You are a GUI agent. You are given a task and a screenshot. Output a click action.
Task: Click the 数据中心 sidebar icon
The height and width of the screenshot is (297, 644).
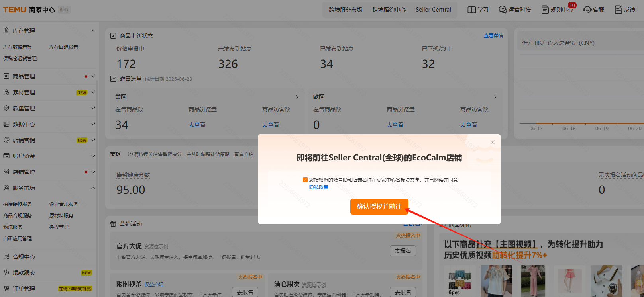6,124
